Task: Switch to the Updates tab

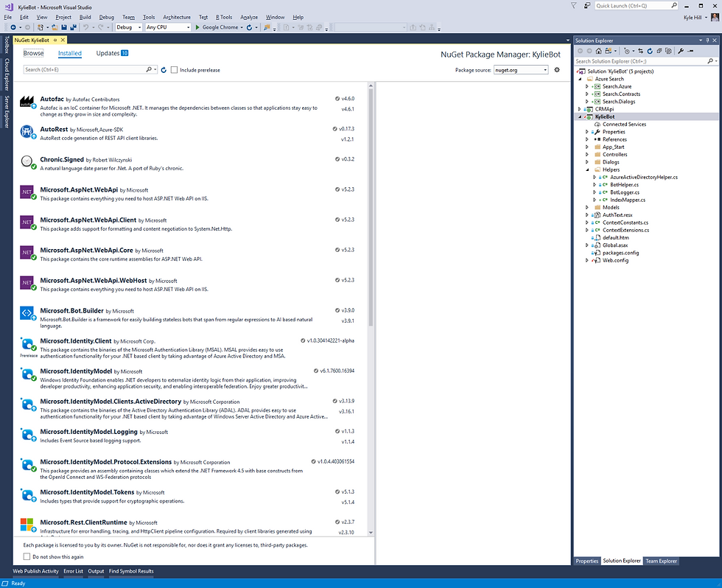Action: tap(112, 53)
